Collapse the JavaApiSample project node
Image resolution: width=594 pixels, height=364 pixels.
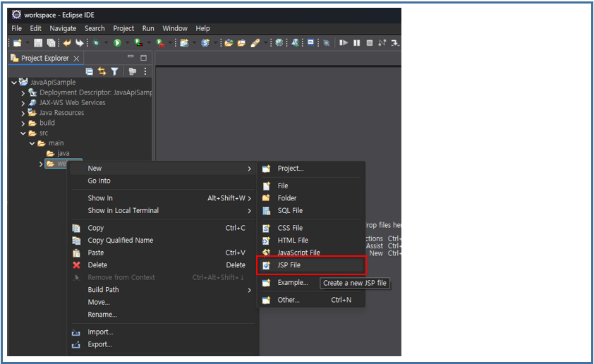tap(14, 83)
